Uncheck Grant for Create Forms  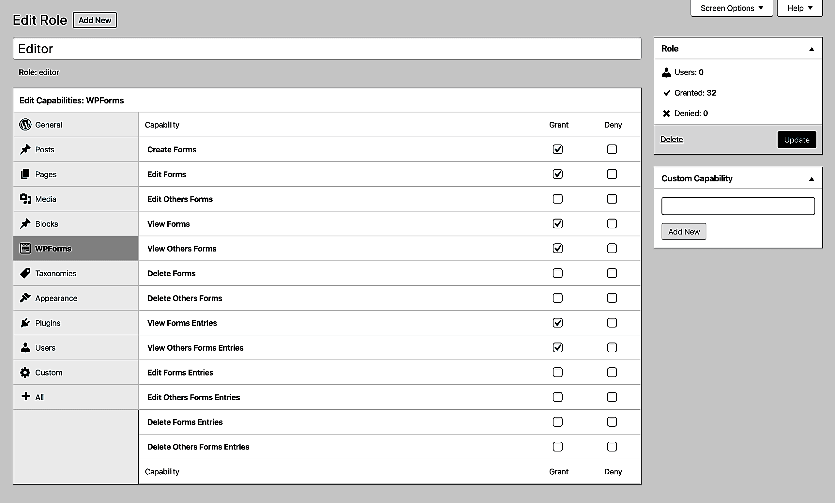click(x=557, y=149)
